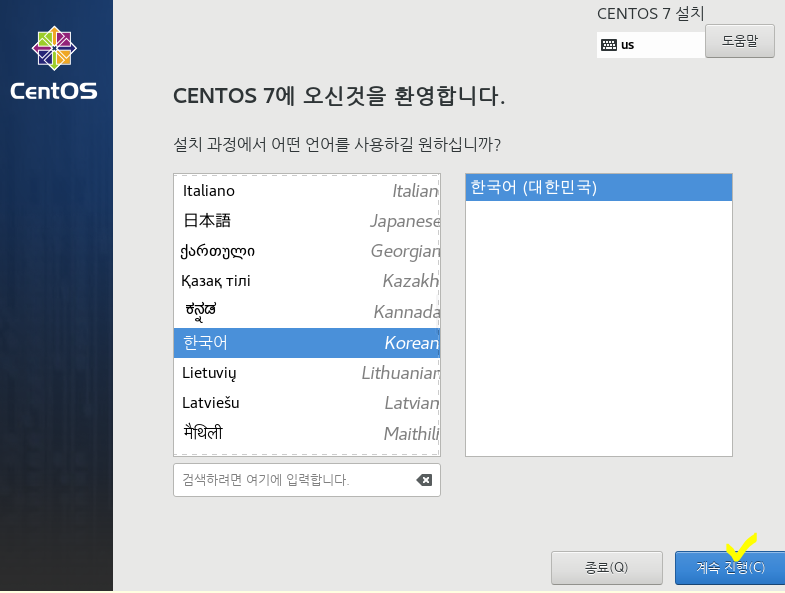785x593 pixels.
Task: Select the us keyboard layout indicator
Action: coord(651,45)
